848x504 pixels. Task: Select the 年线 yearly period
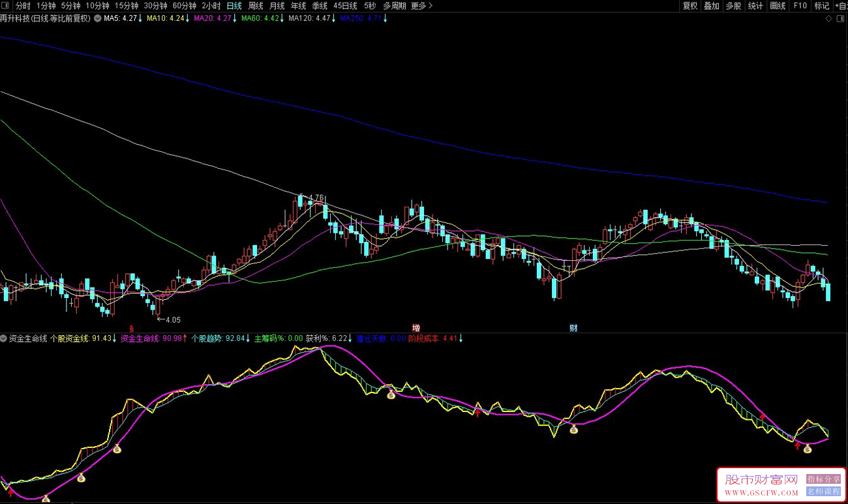[x=298, y=6]
